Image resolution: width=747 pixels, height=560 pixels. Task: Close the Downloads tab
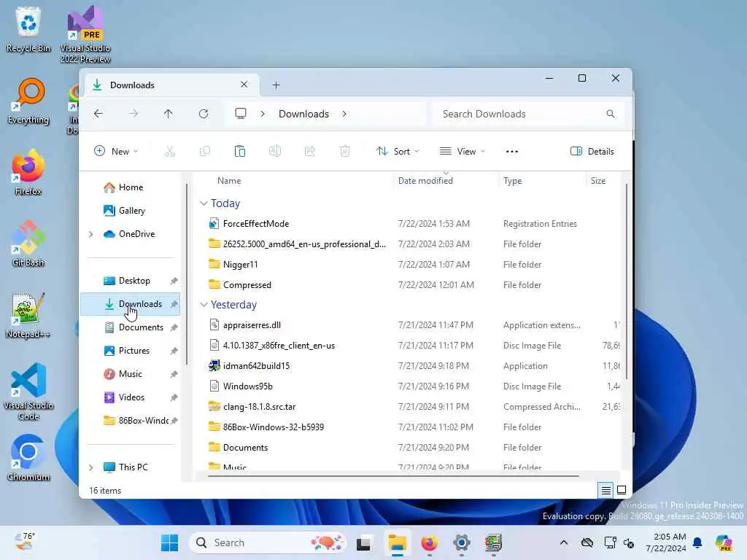click(244, 85)
